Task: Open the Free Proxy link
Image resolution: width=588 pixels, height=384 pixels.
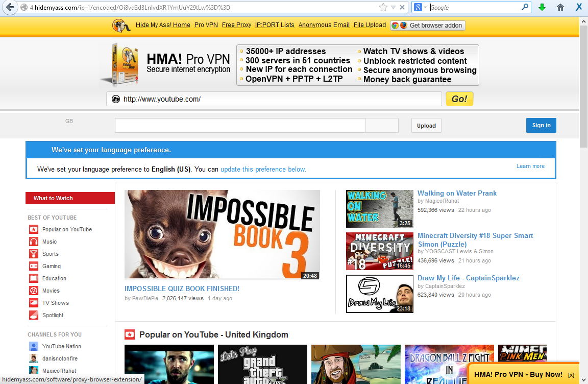Action: (236, 25)
